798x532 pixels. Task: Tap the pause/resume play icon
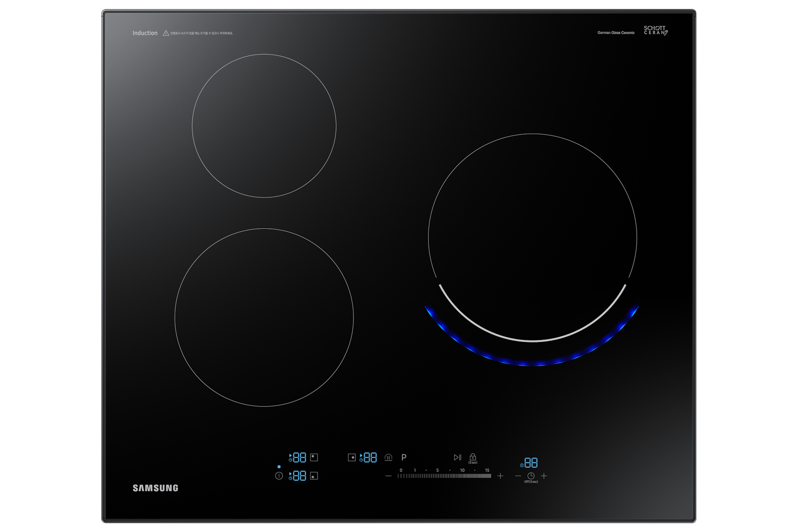point(457,457)
